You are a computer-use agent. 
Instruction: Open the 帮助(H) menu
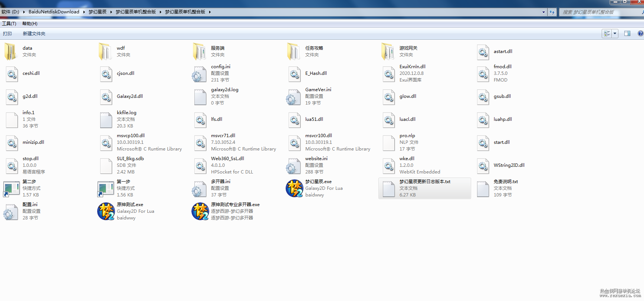(30, 24)
